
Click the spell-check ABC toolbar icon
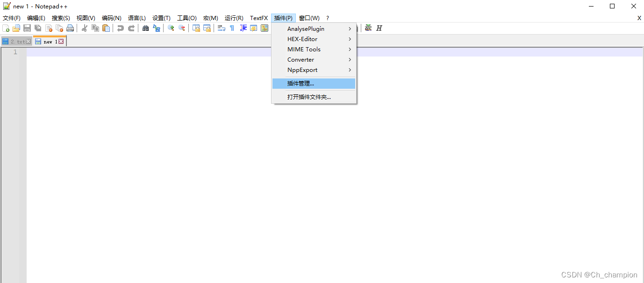tap(368, 28)
